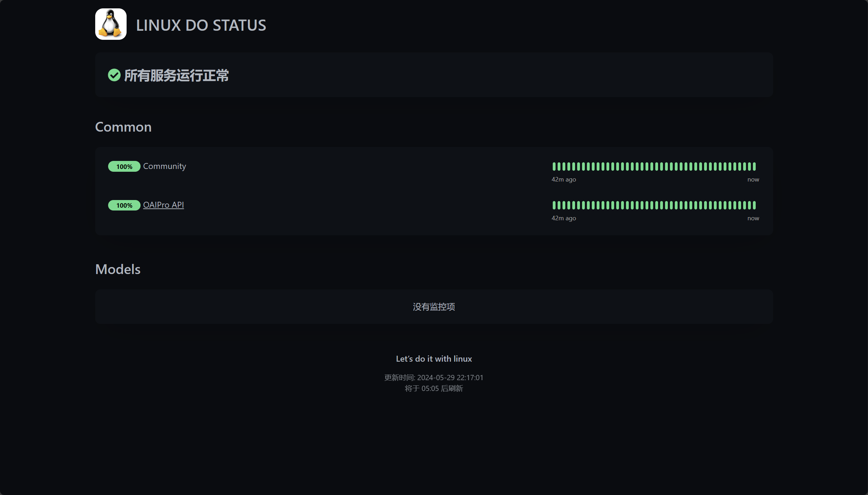Click the Linux penguin logo
The image size is (868, 495).
coord(111,24)
